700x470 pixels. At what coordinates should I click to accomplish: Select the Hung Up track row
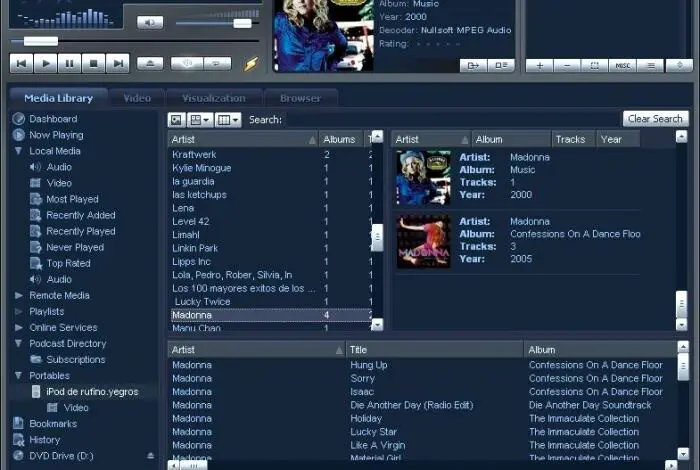pyautogui.click(x=422, y=365)
